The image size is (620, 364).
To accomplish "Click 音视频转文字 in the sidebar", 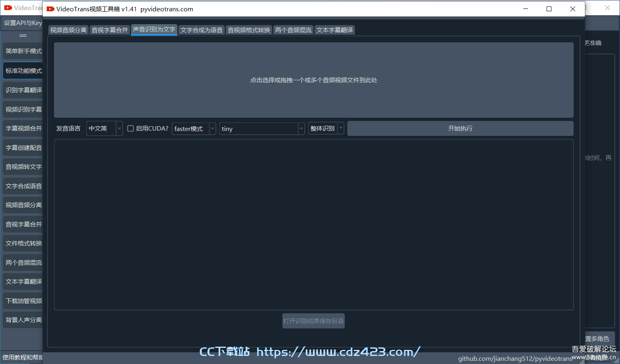I will (23, 166).
